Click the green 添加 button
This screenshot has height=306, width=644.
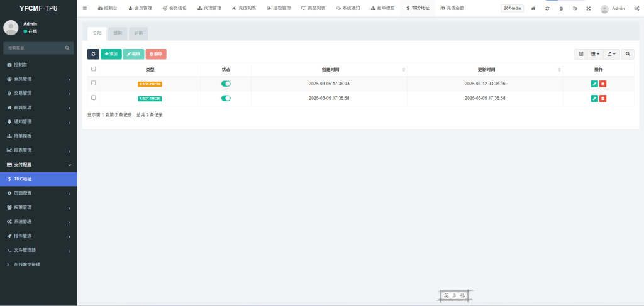point(111,55)
